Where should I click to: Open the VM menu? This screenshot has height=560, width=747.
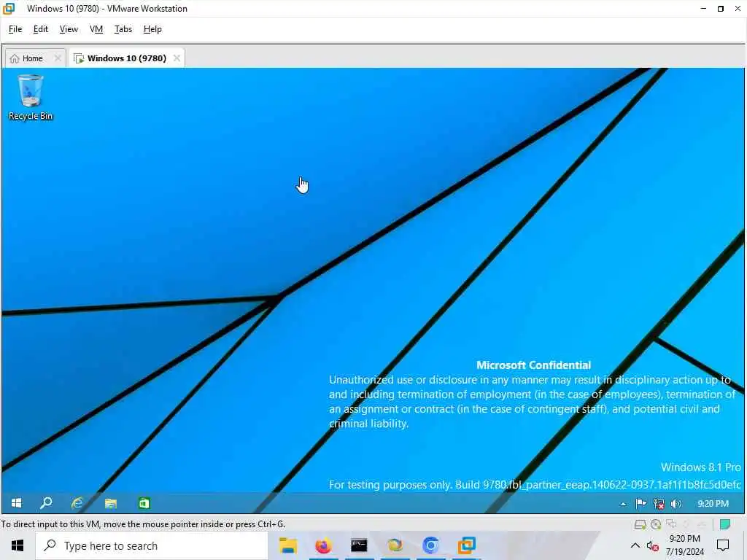[x=96, y=29]
